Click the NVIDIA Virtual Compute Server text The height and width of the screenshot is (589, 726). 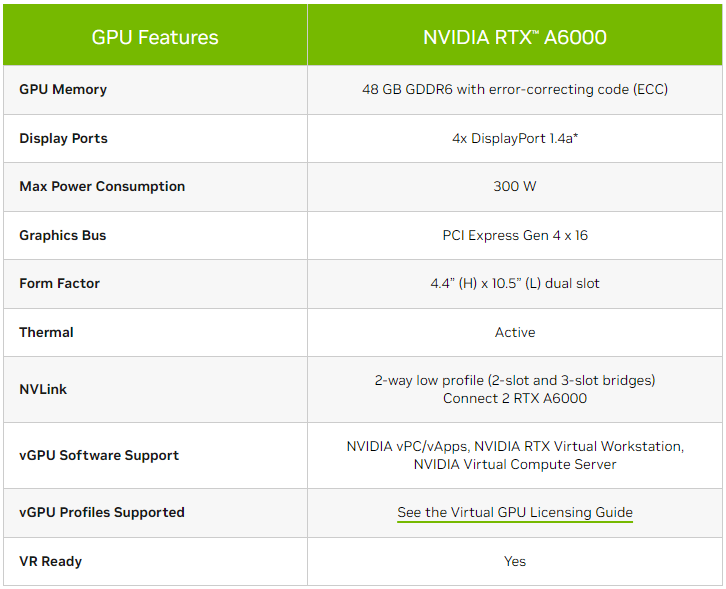point(515,464)
